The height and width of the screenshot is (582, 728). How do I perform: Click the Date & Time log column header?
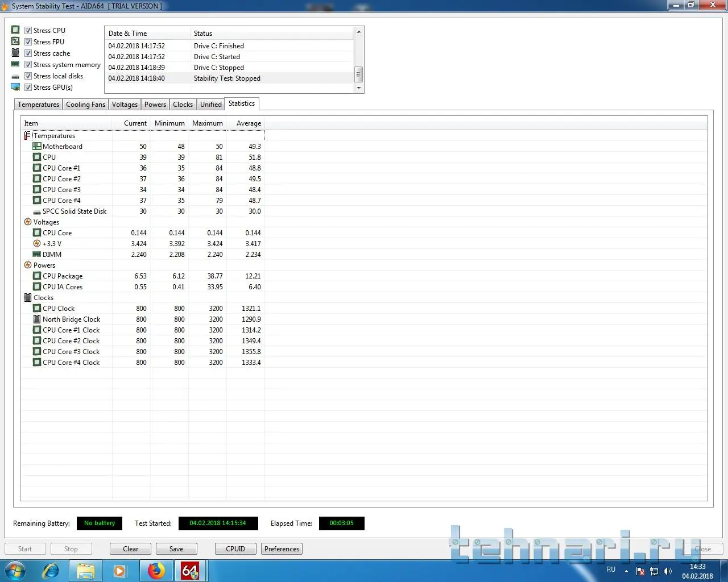click(x=148, y=34)
